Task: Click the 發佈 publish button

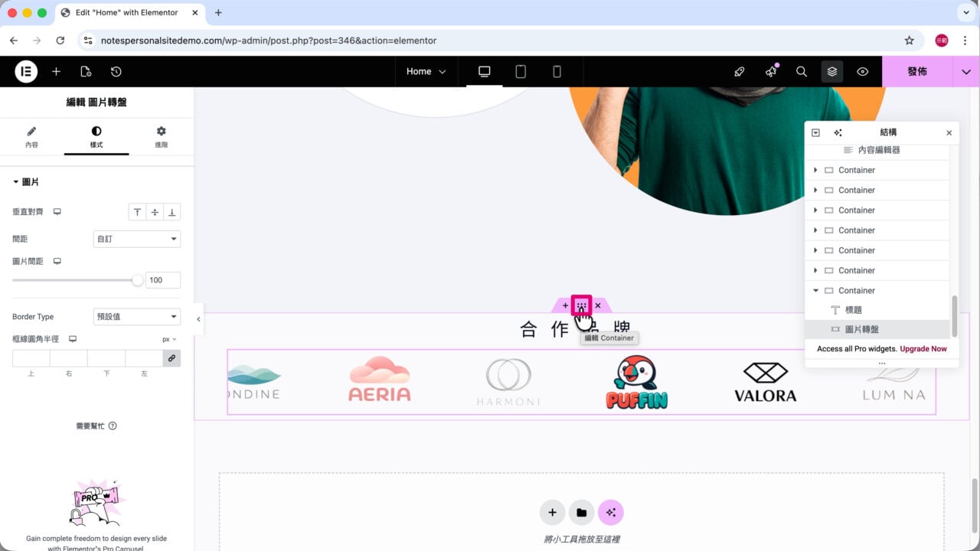Action: [x=917, y=71]
